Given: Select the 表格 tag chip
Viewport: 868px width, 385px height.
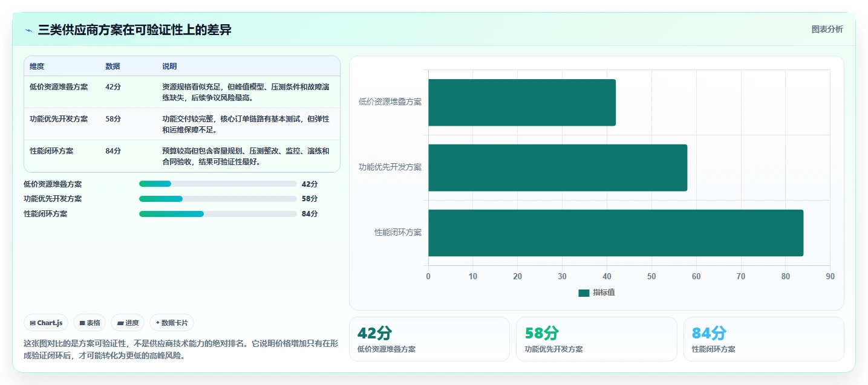Looking at the screenshot, I should (x=90, y=323).
